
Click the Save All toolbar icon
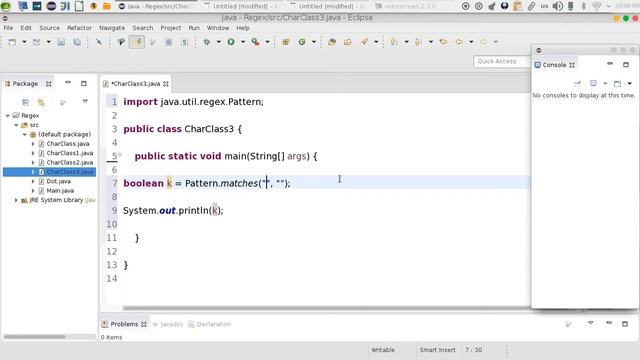pos(77,42)
